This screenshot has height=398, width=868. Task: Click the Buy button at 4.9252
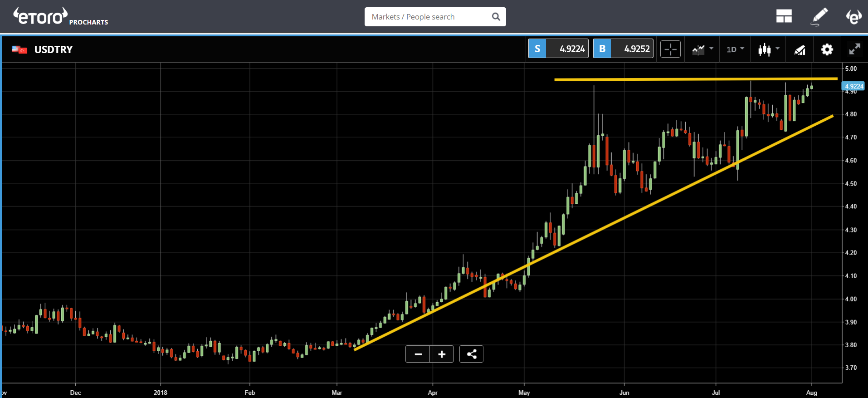pyautogui.click(x=623, y=49)
